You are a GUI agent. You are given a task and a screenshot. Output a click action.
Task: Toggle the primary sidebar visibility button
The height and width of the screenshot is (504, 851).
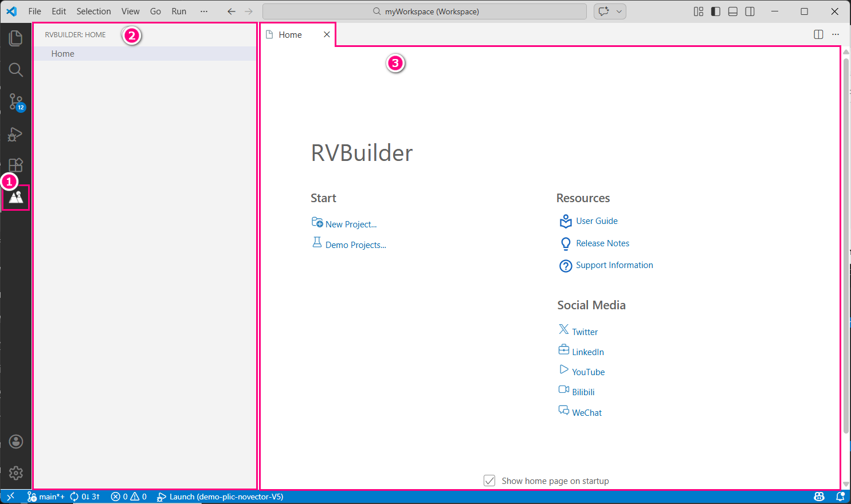715,11
